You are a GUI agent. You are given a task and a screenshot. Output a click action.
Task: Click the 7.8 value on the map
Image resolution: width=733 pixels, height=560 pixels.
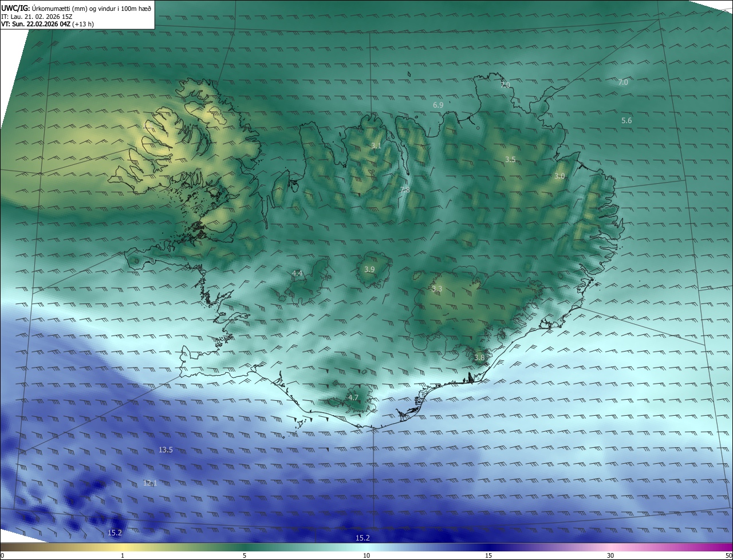(404, 190)
